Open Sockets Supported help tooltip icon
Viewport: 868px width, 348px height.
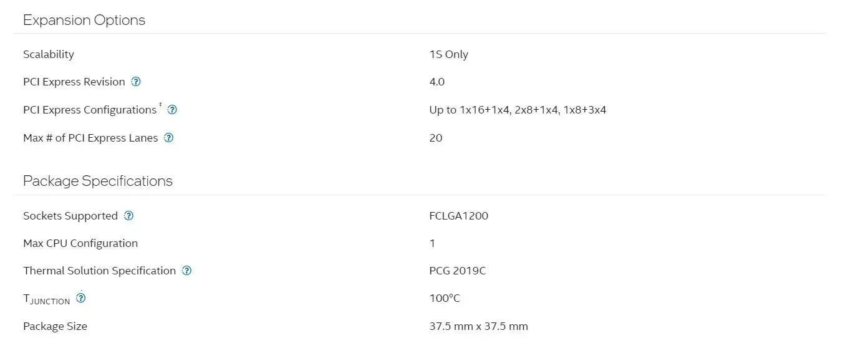(x=128, y=216)
